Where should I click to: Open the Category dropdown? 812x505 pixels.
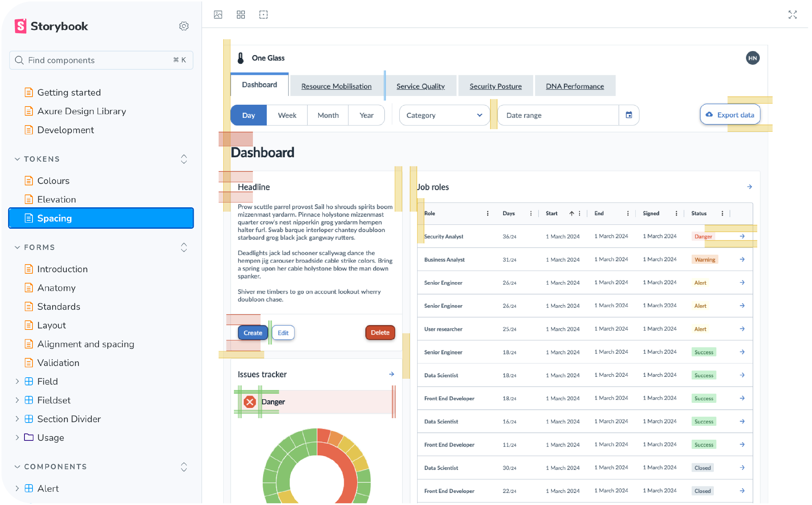point(444,115)
